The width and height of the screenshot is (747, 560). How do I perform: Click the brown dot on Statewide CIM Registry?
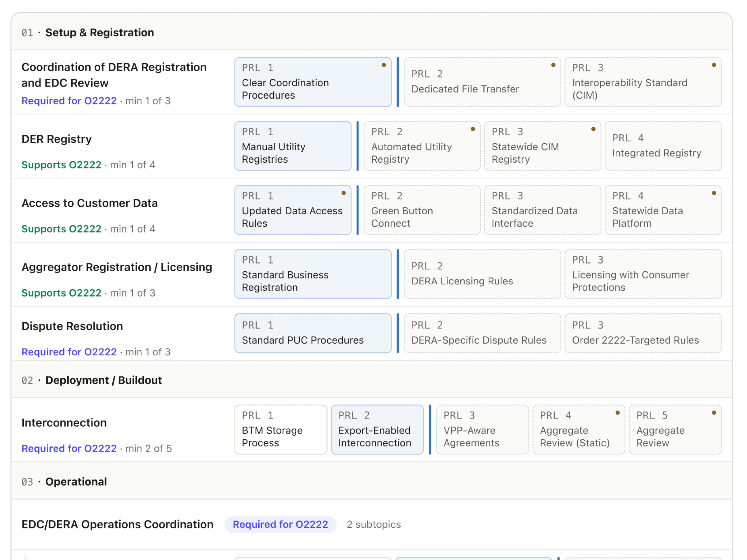click(593, 129)
